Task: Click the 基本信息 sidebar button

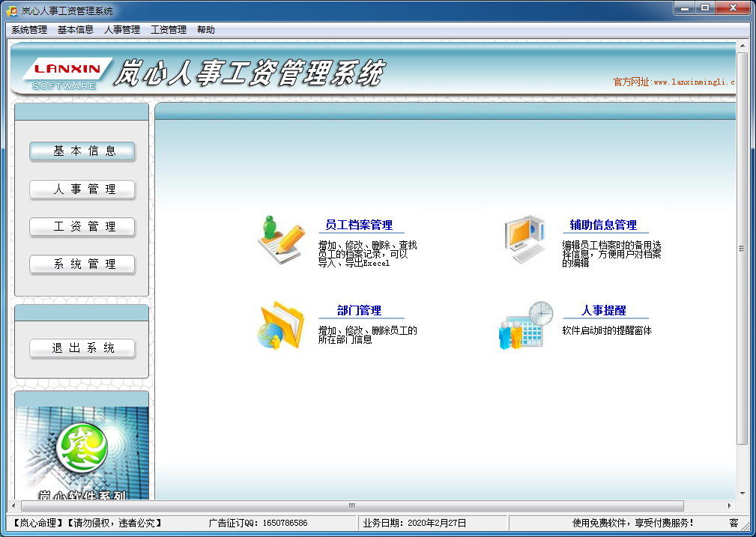Action: [82, 151]
